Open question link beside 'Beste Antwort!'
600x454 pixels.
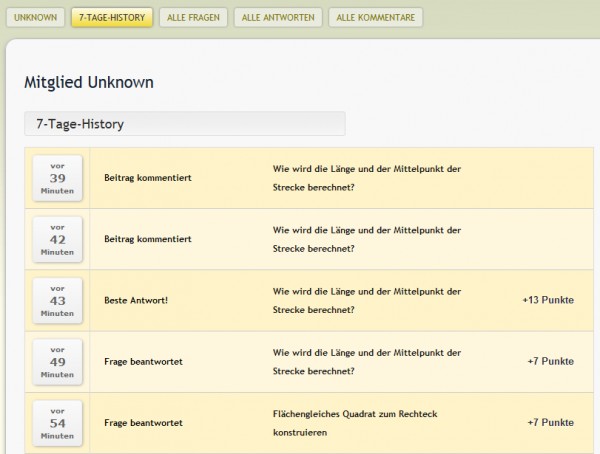point(367,300)
